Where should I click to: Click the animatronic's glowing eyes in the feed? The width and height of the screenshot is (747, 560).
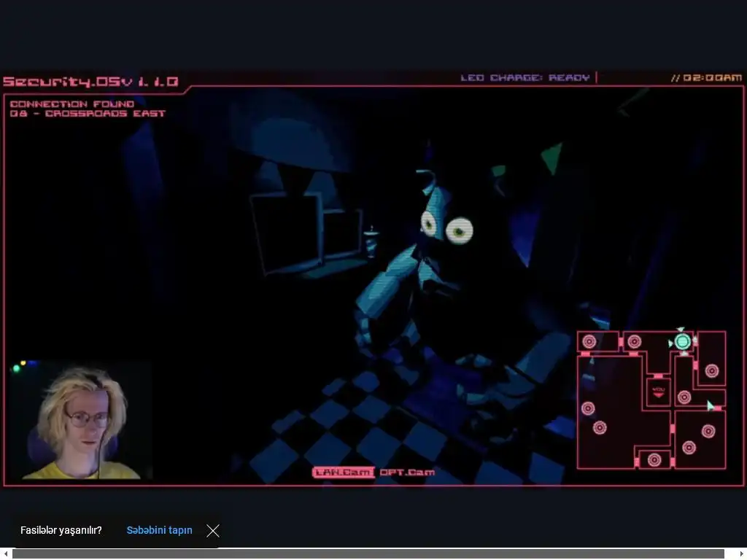447,227
